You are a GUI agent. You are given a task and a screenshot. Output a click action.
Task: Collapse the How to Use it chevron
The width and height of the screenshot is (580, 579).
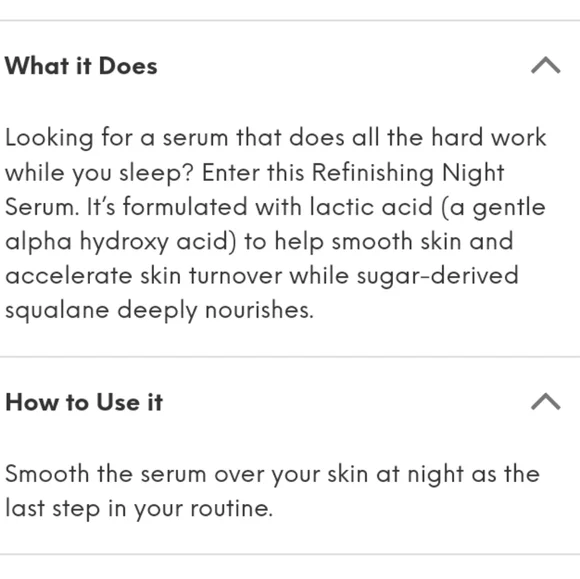[546, 401]
